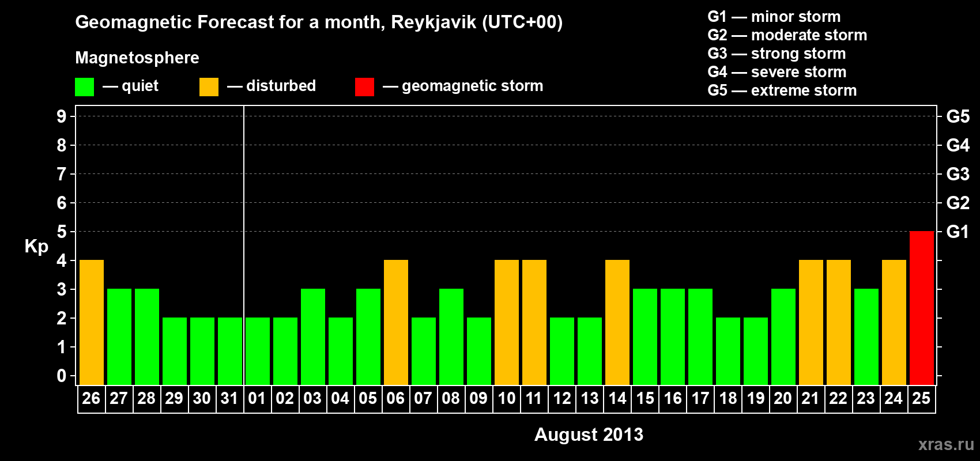Click the 'August 2013' month label

[x=589, y=434]
